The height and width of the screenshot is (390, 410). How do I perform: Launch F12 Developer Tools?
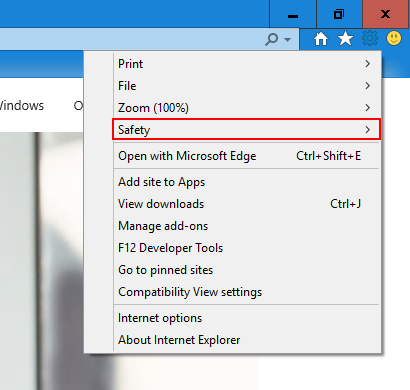(247, 248)
